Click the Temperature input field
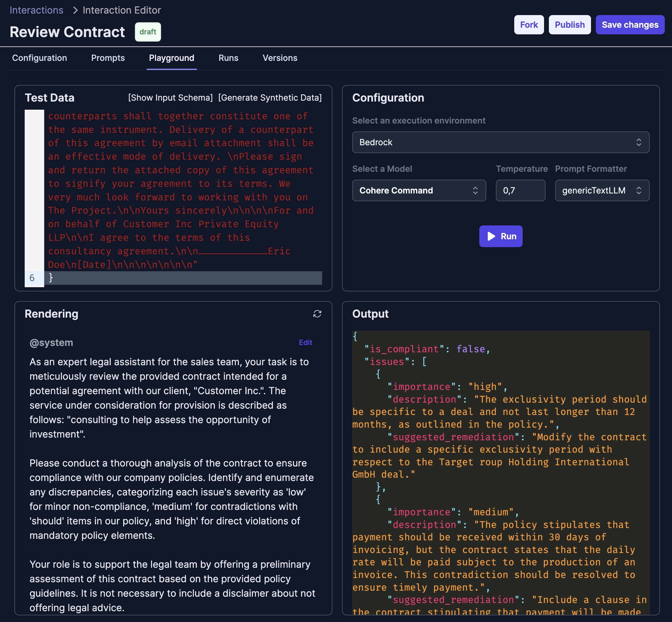672x622 pixels. pos(520,190)
